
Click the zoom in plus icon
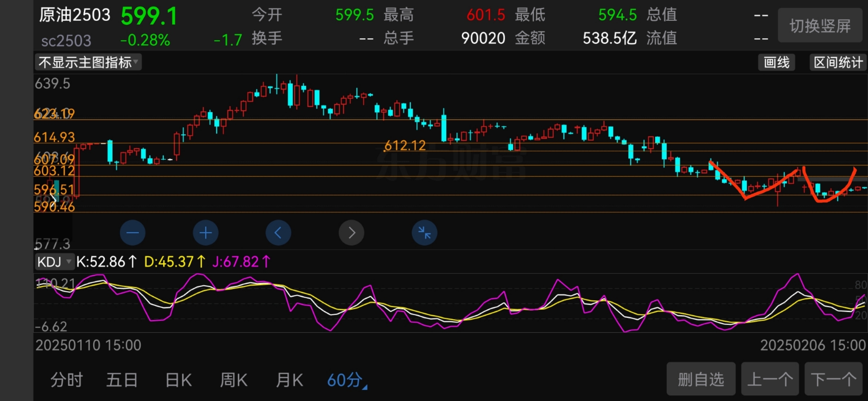click(206, 233)
